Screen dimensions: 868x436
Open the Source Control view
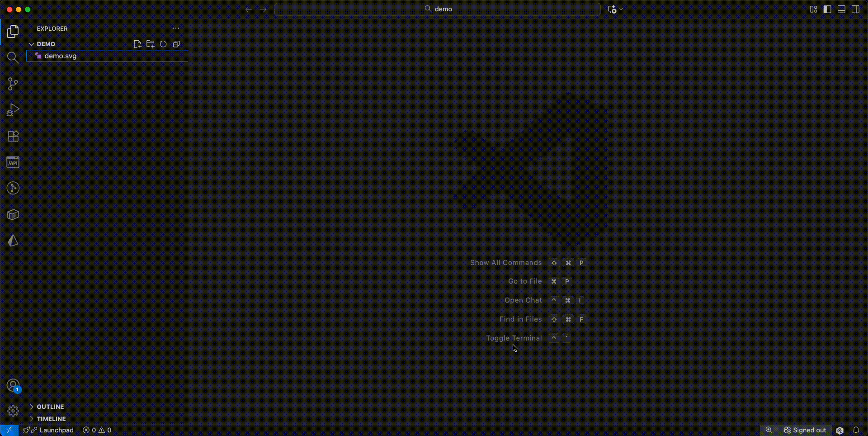tap(13, 84)
